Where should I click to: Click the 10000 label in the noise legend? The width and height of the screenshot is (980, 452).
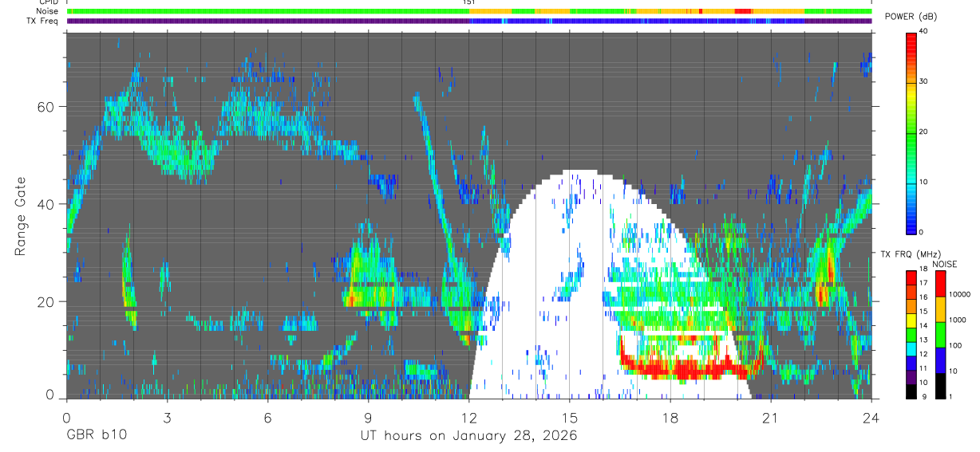point(958,295)
